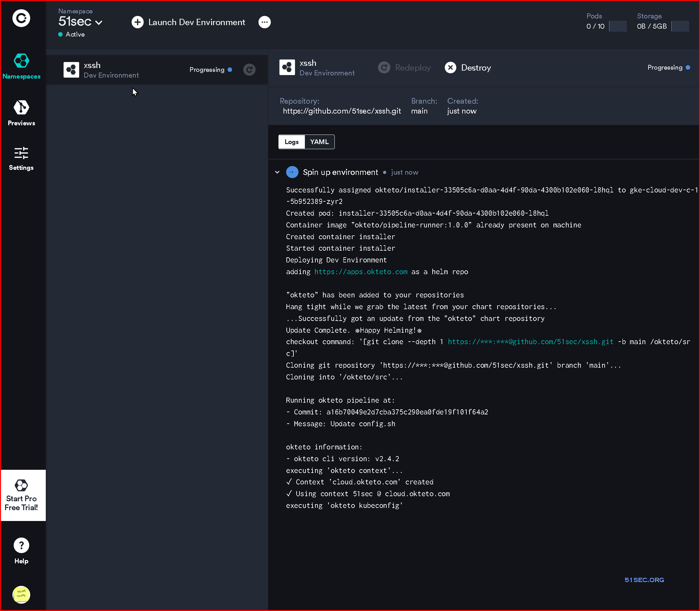
Task: Click the Pods usage bar
Action: [618, 26]
